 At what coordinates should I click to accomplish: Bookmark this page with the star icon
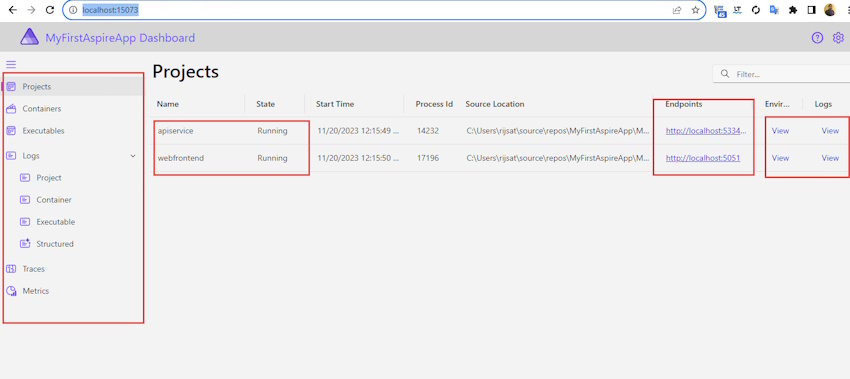click(x=695, y=10)
